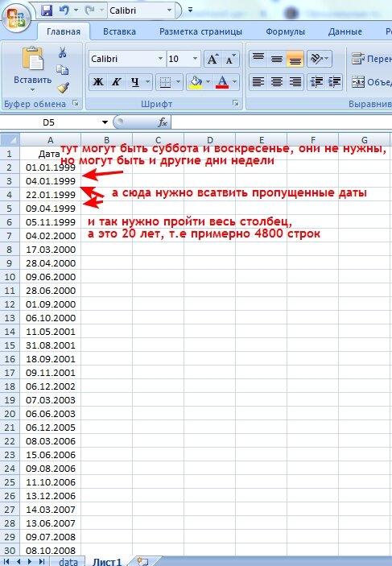Apply the yellow fill color bucket
The height and width of the screenshot is (566, 392).
[x=196, y=82]
